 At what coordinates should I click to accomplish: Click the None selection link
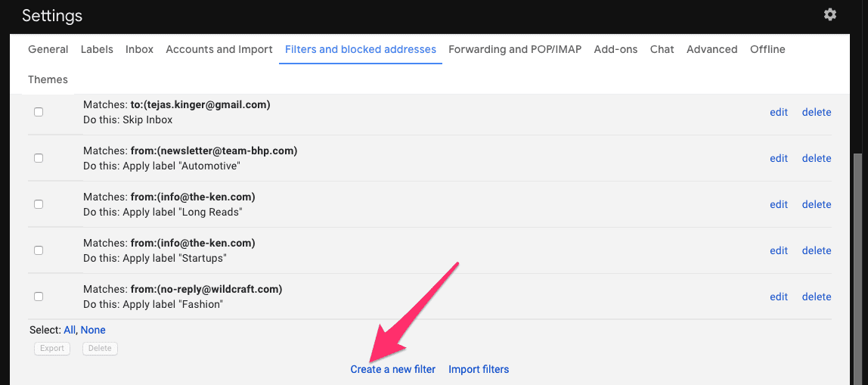point(93,330)
